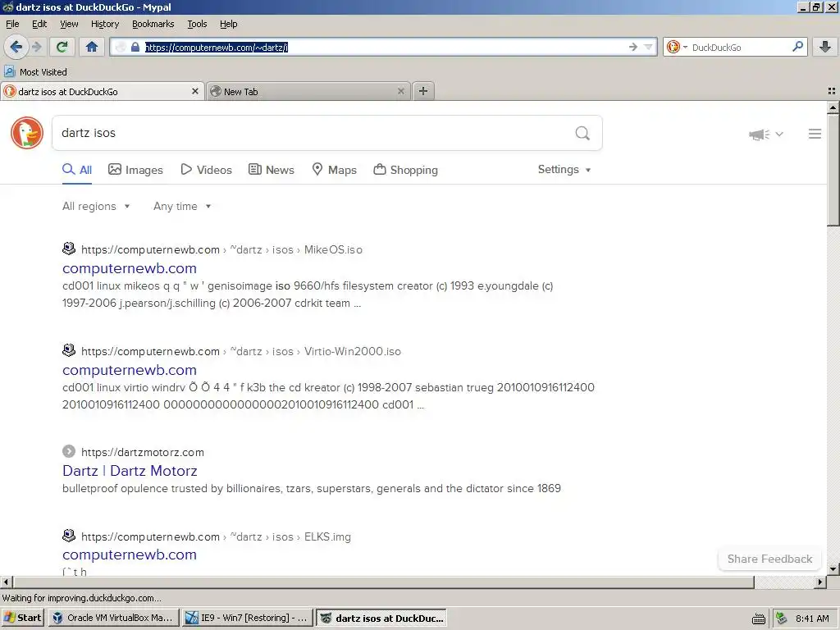Open the Edit menu

[x=39, y=24]
